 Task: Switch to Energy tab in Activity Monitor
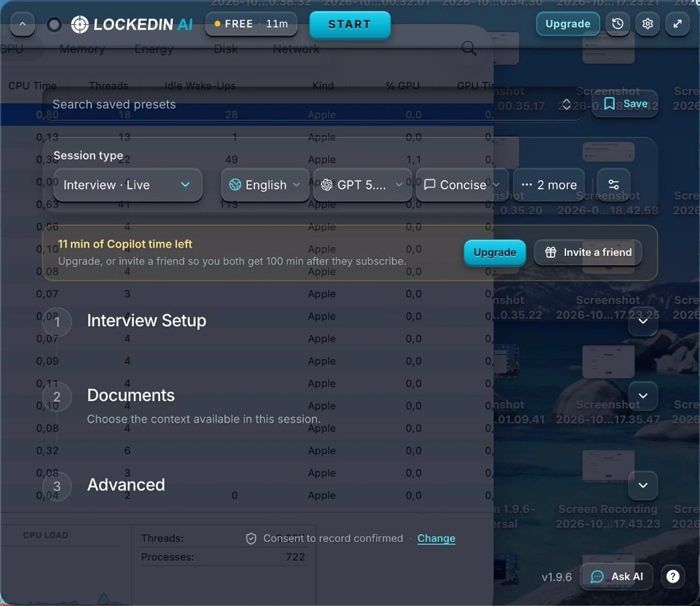[x=154, y=49]
